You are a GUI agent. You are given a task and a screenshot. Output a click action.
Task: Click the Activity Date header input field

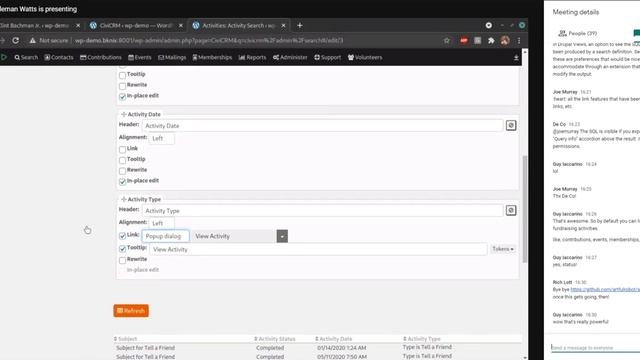pos(322,126)
